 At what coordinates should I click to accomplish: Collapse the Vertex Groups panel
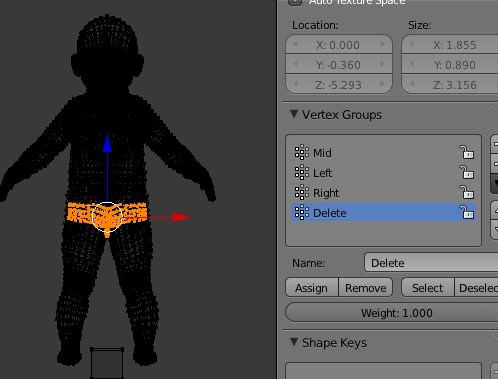click(x=294, y=114)
